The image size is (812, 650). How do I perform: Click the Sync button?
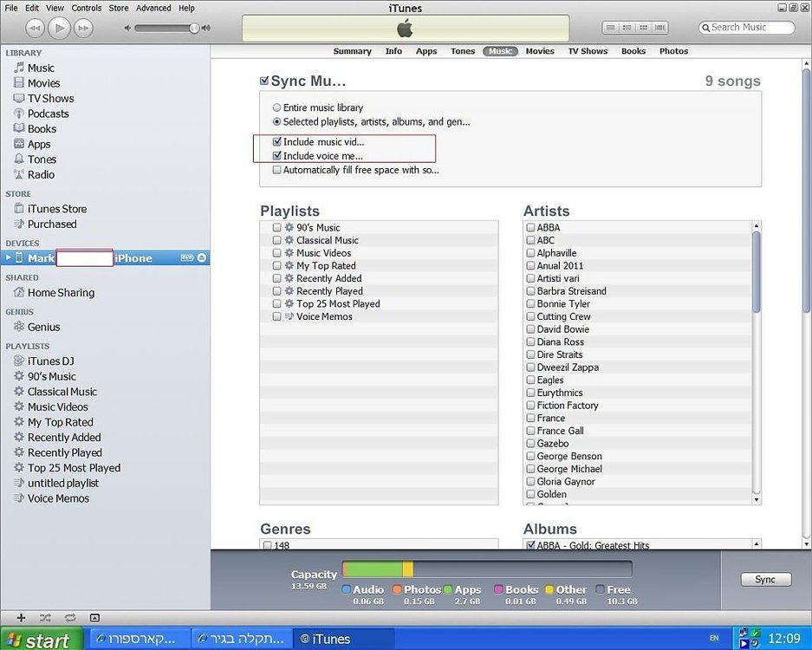[765, 579]
